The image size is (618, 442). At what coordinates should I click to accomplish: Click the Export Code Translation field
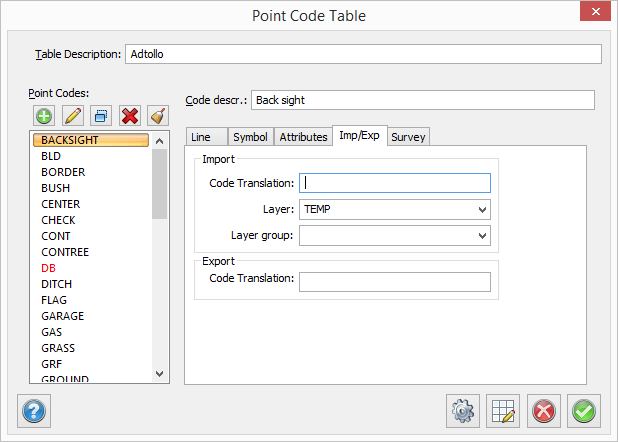395,282
